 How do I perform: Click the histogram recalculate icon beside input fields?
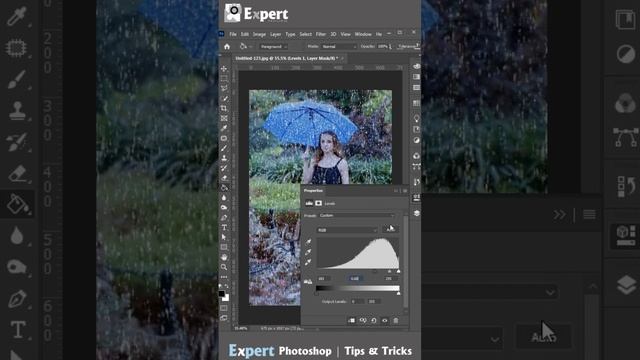[x=308, y=281]
